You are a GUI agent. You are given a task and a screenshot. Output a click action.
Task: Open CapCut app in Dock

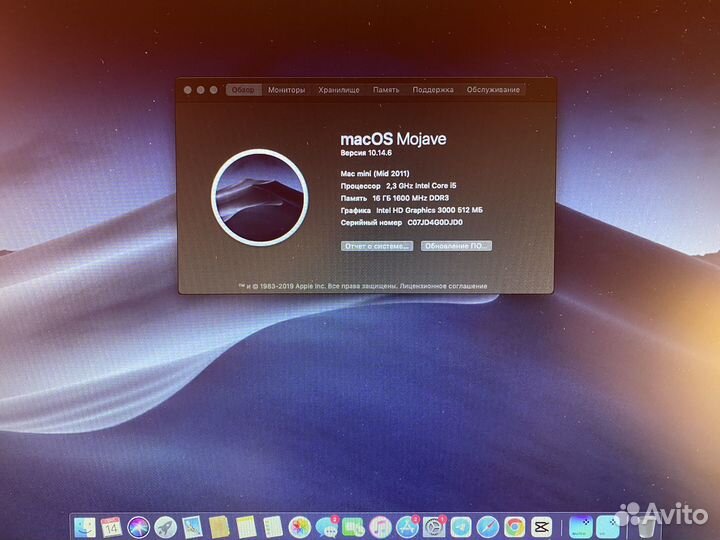541,527
